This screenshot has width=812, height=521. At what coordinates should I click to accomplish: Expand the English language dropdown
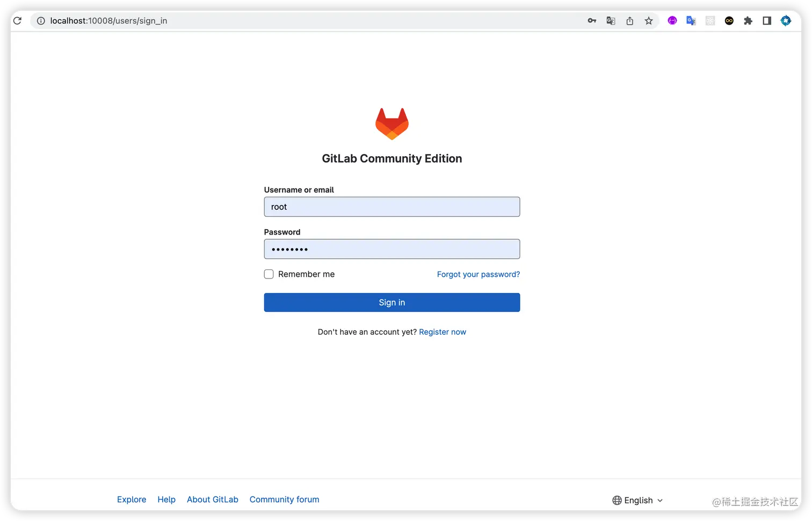pos(638,501)
